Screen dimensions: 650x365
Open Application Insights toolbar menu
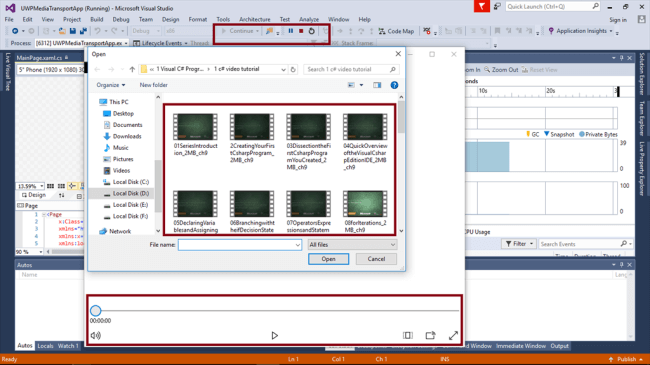point(580,31)
